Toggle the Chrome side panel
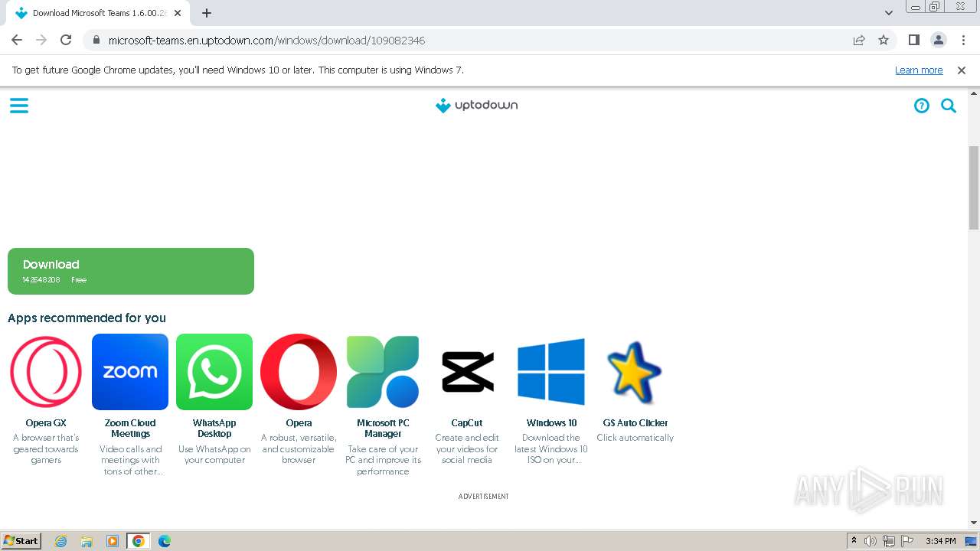Screen dimensions: 980x551 point(913,40)
